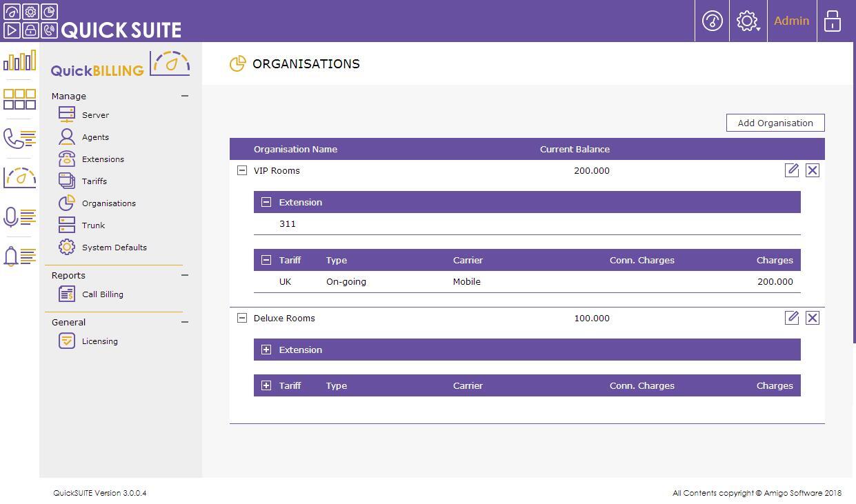Image resolution: width=856 pixels, height=504 pixels.
Task: Expand the Tariff section under Deluxe Rooms
Action: (266, 385)
